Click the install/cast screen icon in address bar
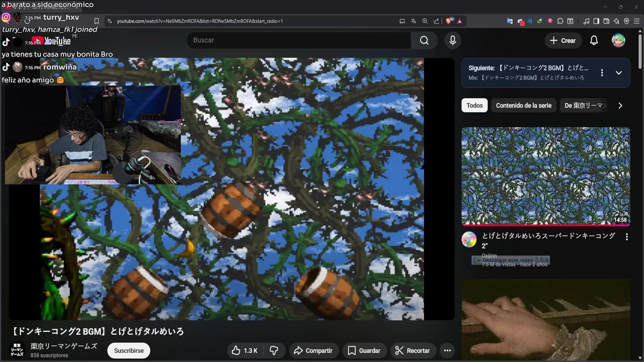Screen dimensions: 644x362 point(402,21)
